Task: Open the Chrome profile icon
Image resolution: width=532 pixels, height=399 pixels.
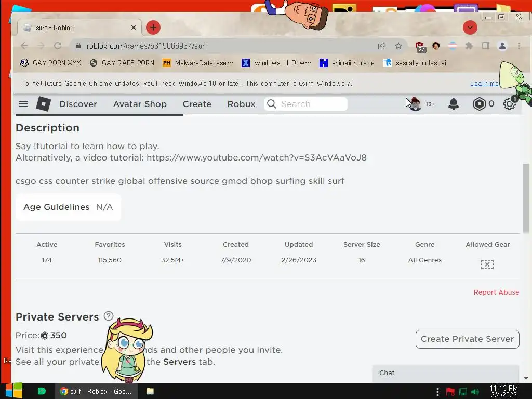Action: (502, 46)
